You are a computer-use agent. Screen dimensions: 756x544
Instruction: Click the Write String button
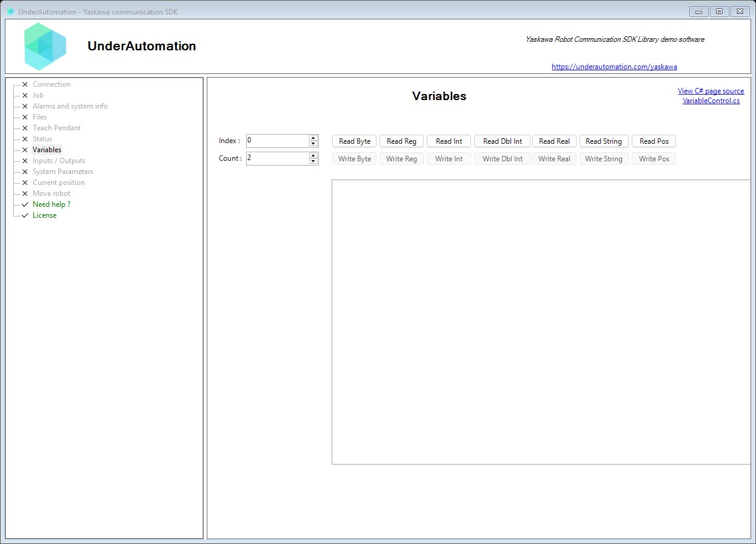pos(604,159)
